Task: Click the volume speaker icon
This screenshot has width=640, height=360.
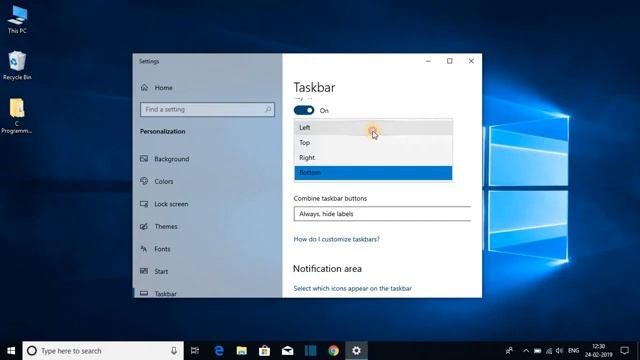Action: 559,351
